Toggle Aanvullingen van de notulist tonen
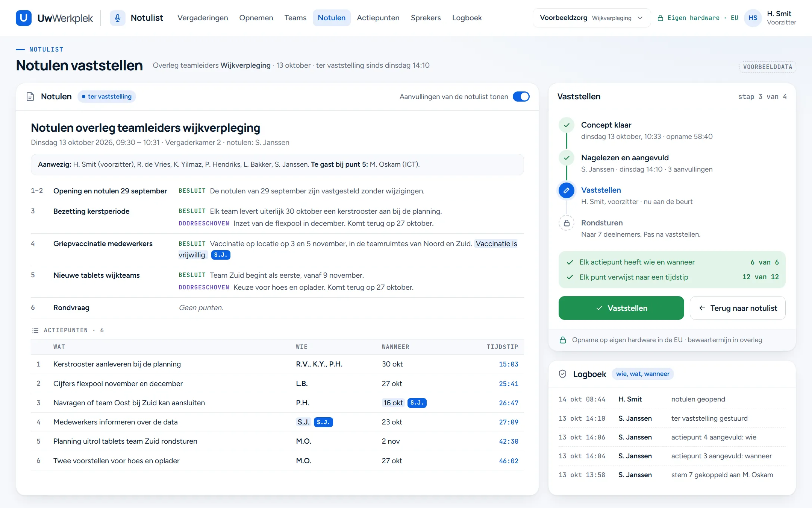Viewport: 812px width, 508px height. [521, 97]
